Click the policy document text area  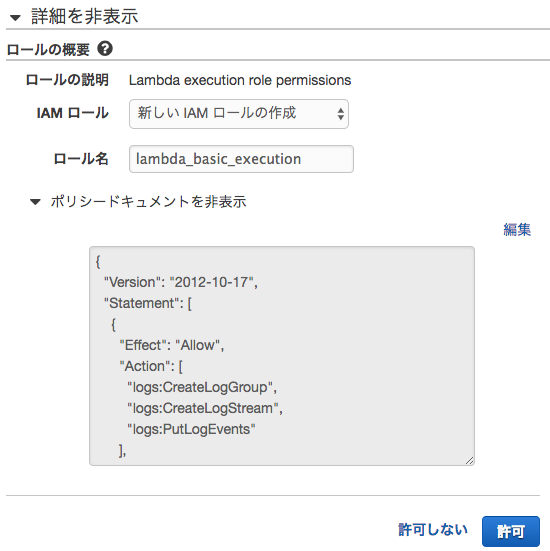coord(282,356)
